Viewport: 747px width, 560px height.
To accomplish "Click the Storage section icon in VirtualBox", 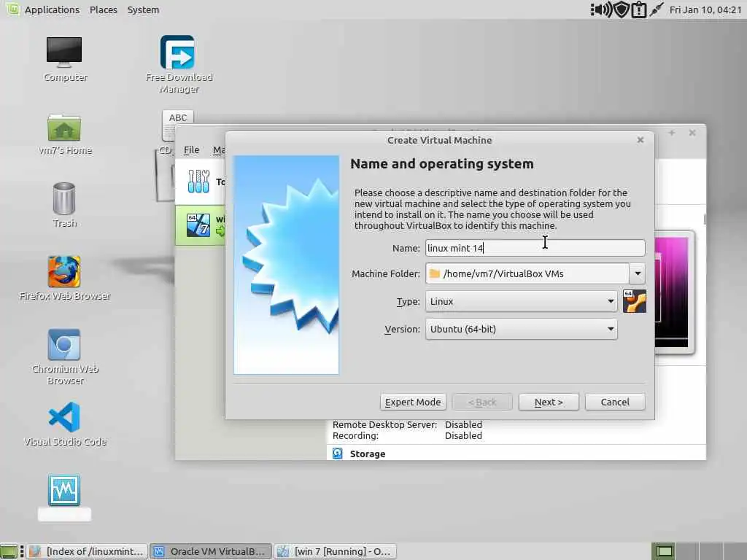I will pyautogui.click(x=337, y=454).
